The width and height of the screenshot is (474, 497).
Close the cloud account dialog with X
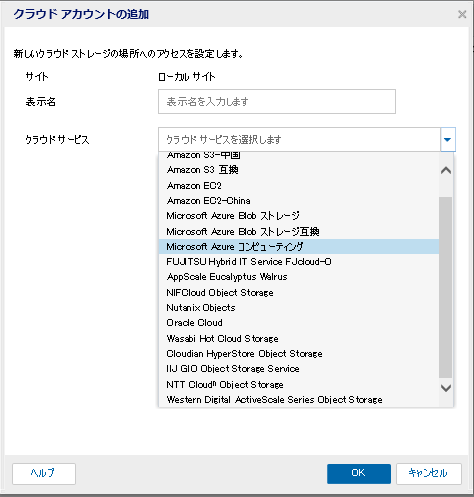click(x=462, y=14)
